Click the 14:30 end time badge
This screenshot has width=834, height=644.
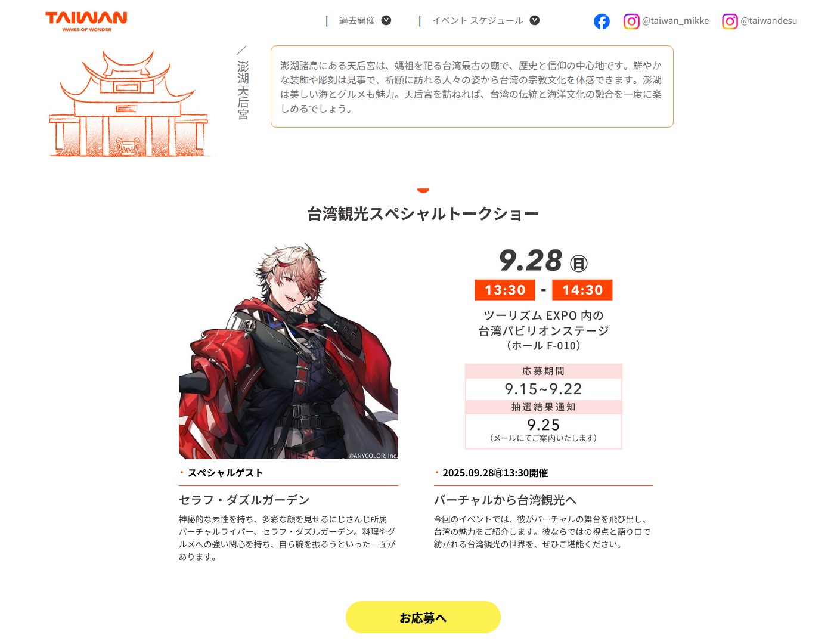(x=582, y=290)
